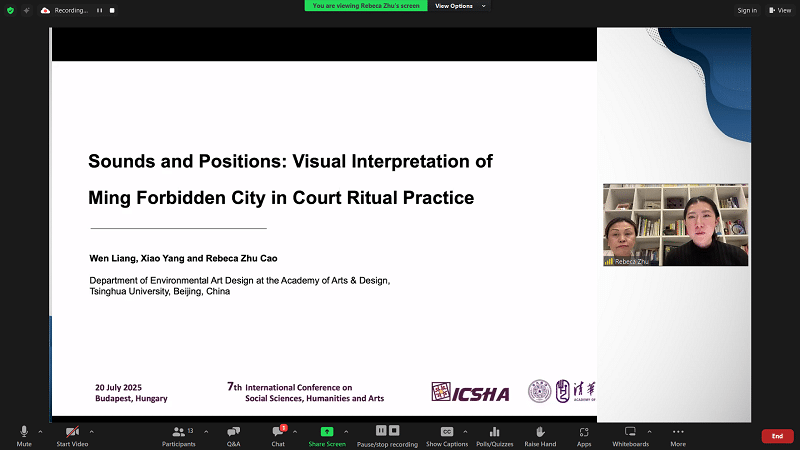This screenshot has height=450, width=800.
Task: Expand the arrow next to Chat
Action: point(295,432)
